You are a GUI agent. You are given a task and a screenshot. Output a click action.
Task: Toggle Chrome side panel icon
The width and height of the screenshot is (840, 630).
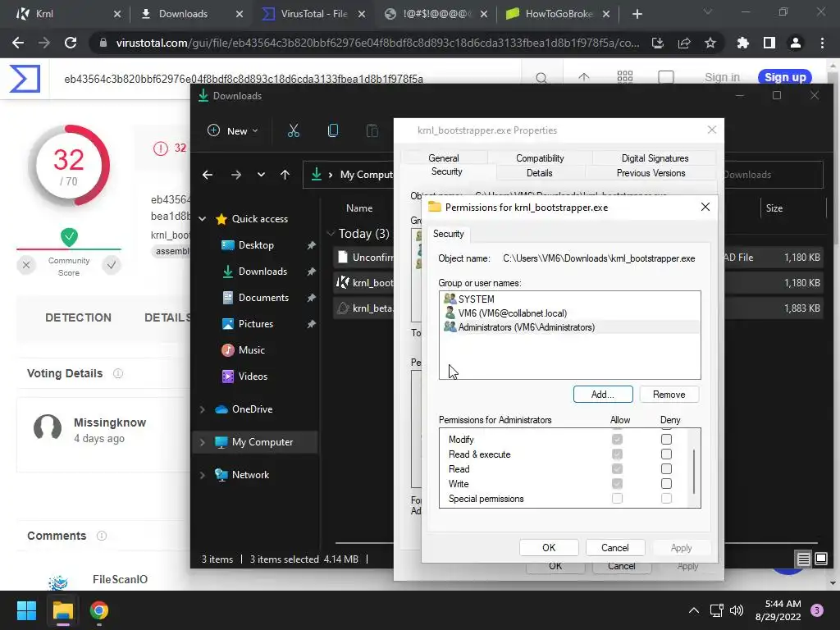click(x=769, y=43)
